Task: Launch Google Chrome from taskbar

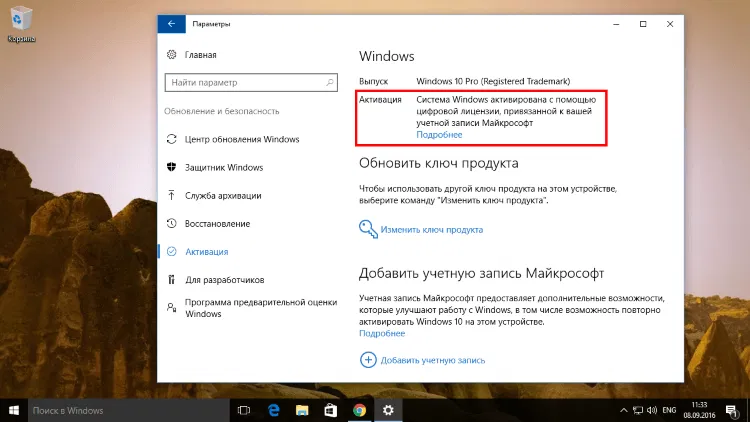Action: click(360, 411)
